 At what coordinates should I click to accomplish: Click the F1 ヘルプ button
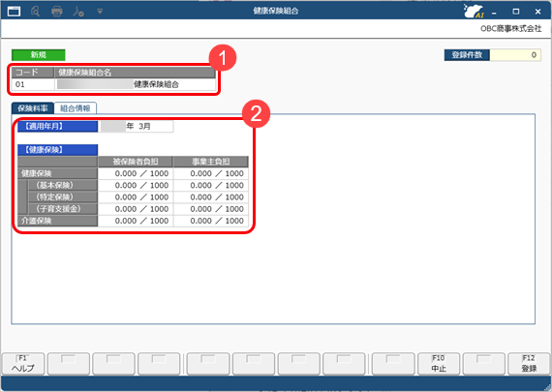(x=23, y=364)
